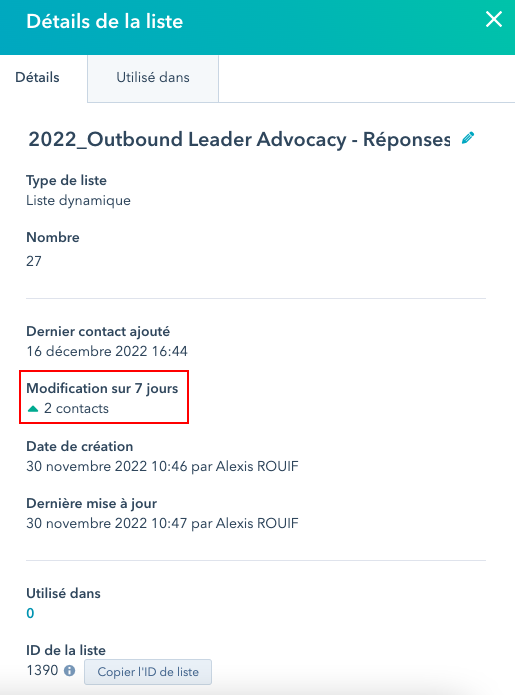Click the Nombre value 27
The image size is (515, 695).
34,261
